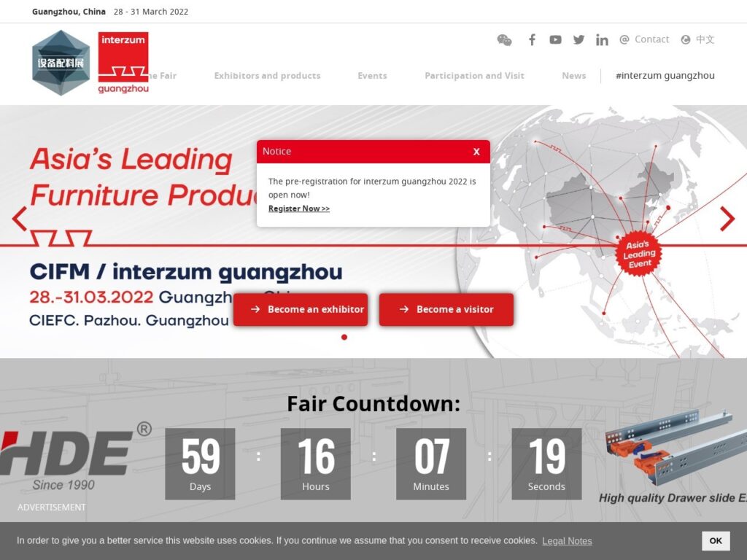This screenshot has width=747, height=560.
Task: Click the 07 Minutes countdown box
Action: point(431,464)
